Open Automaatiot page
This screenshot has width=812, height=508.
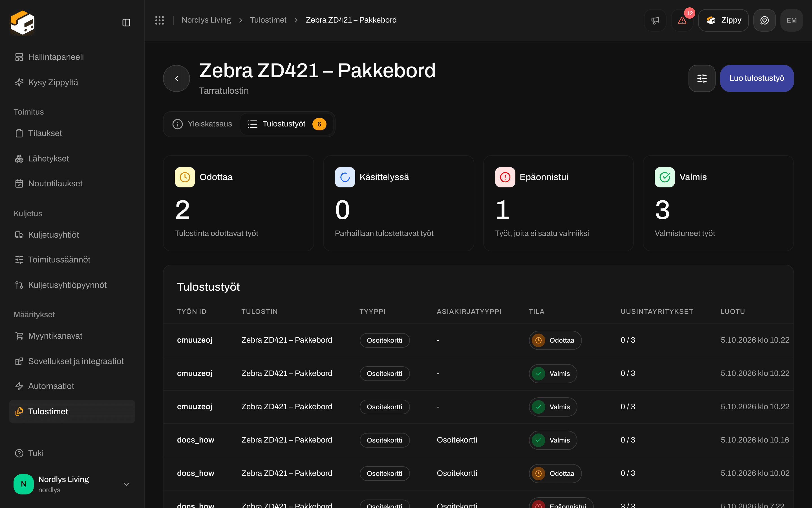point(72,386)
